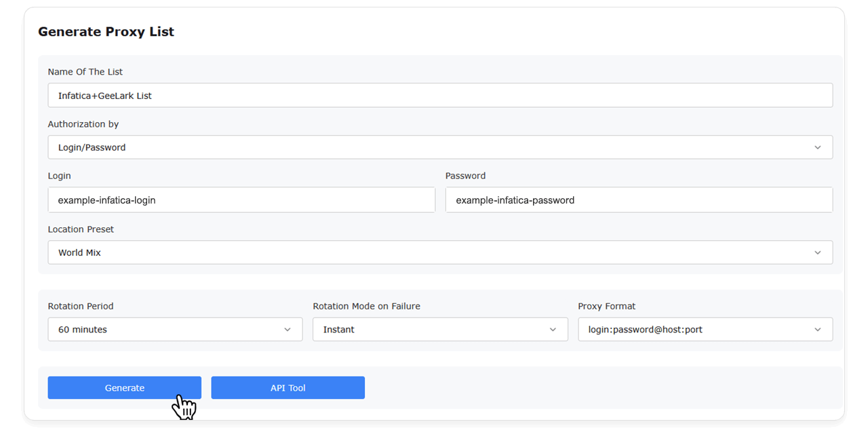Click the API Tool button
This screenshot has width=868, height=441.
pos(288,387)
